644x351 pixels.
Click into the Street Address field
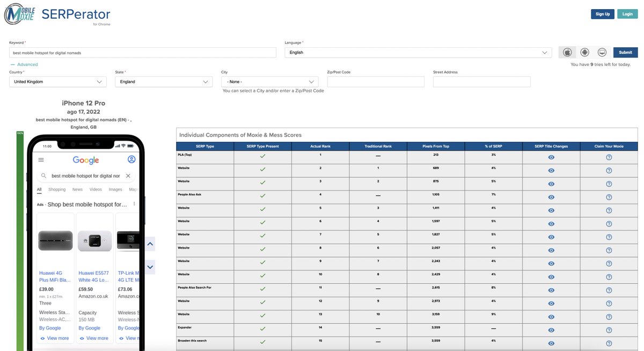coord(482,82)
